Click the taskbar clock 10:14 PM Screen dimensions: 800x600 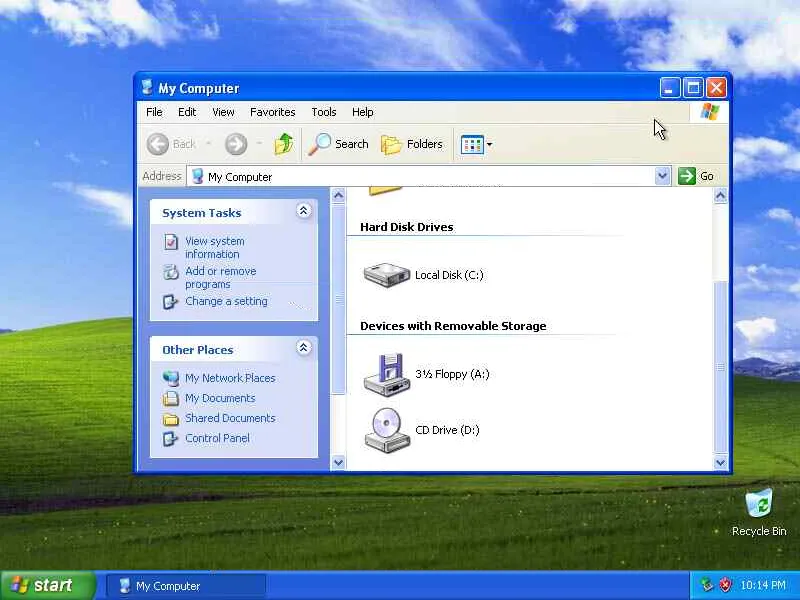pyautogui.click(x=763, y=585)
